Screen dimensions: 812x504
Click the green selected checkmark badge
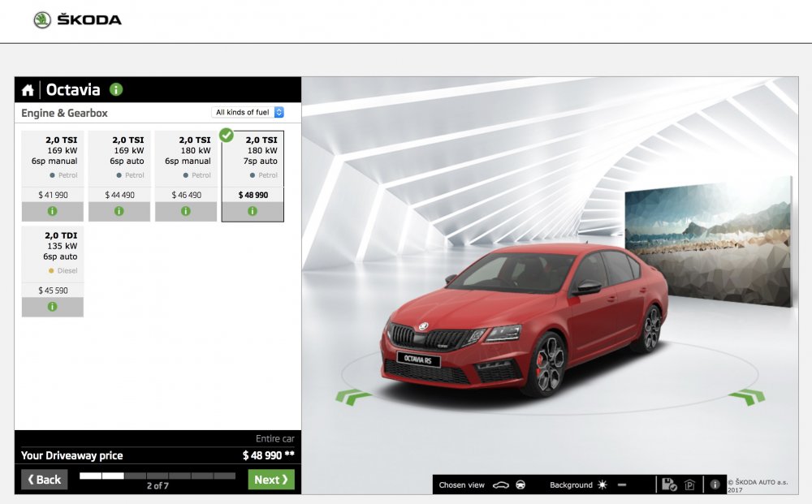227,135
